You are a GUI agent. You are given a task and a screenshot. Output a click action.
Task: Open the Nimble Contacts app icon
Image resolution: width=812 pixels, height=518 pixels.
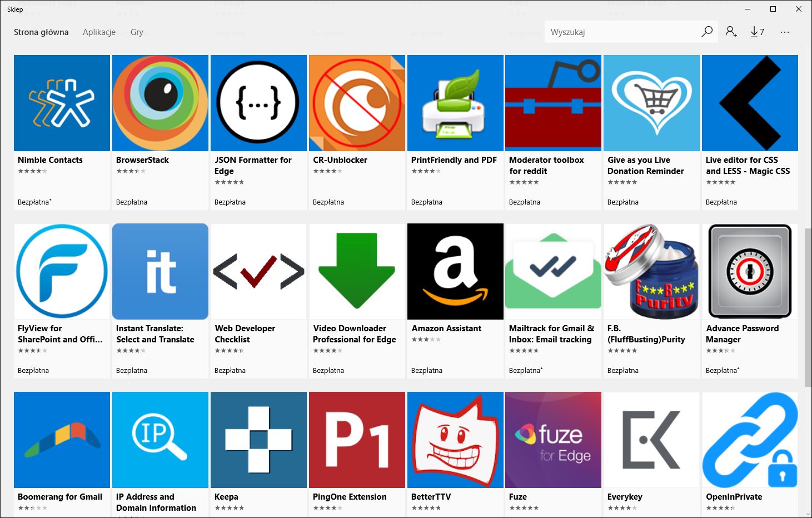[x=62, y=103]
